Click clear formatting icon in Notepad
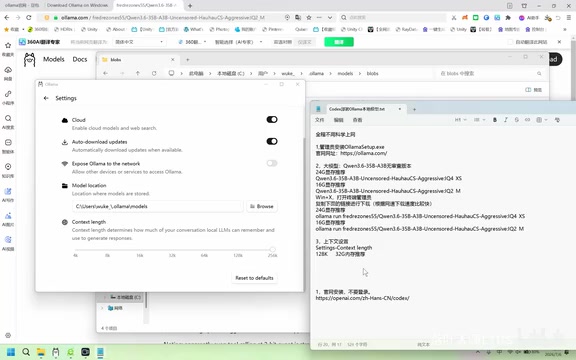The width and height of the screenshot is (576, 360). [557, 120]
